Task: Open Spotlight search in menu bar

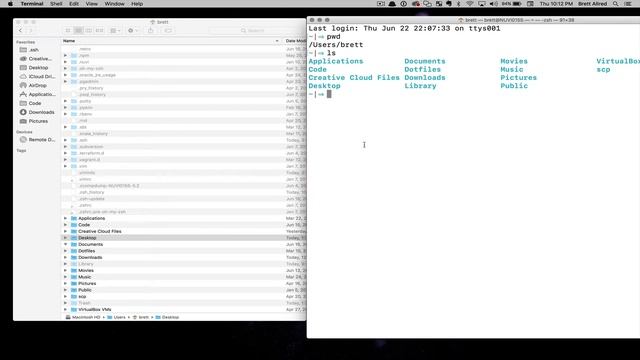Action: (x=616, y=4)
